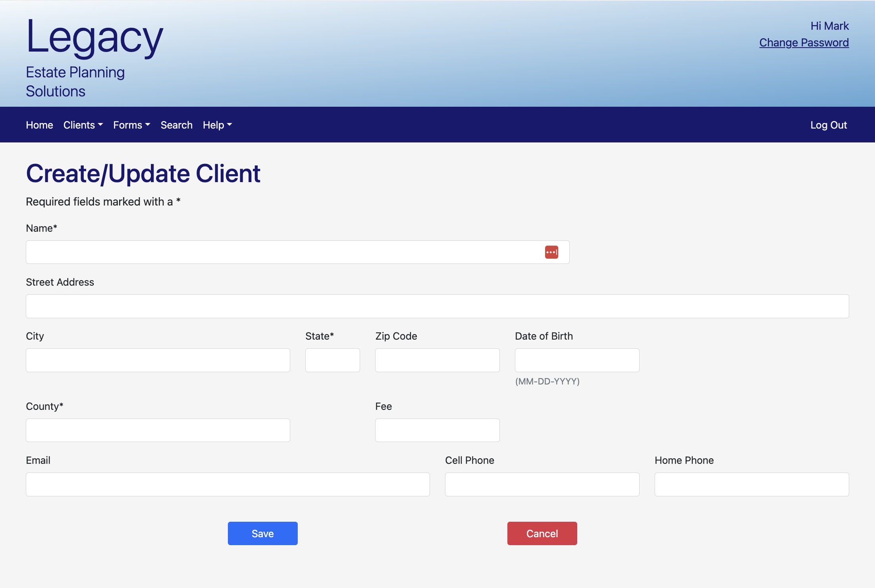Open the Change Password link
This screenshot has width=875, height=588.
(x=804, y=42)
